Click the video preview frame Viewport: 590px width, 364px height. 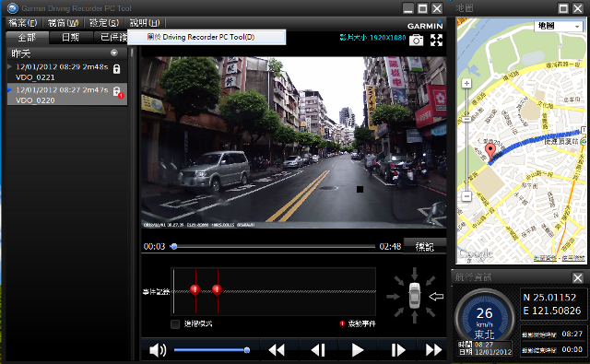pos(294,143)
